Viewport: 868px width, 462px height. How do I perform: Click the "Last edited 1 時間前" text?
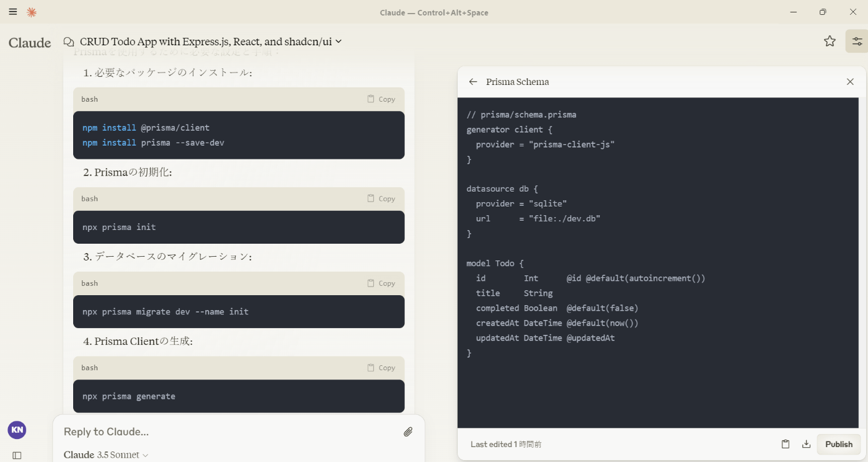(x=506, y=445)
